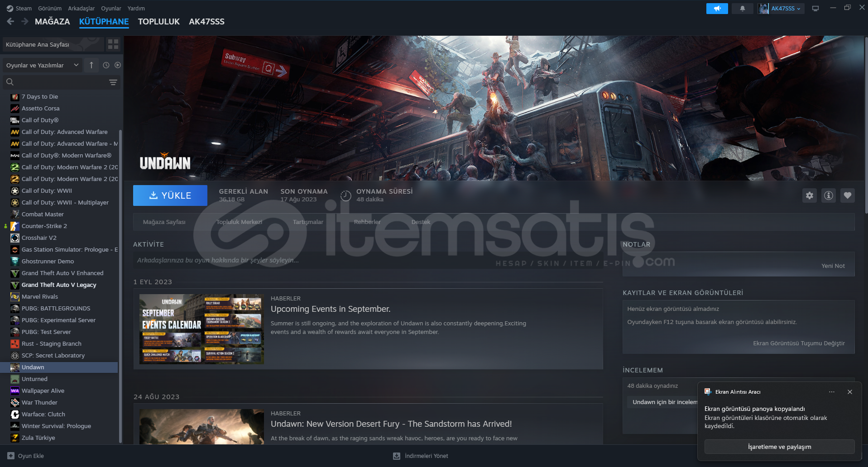The height and width of the screenshot is (467, 868).
Task: Click the 7 Days to Die icon
Action: [x=15, y=96]
